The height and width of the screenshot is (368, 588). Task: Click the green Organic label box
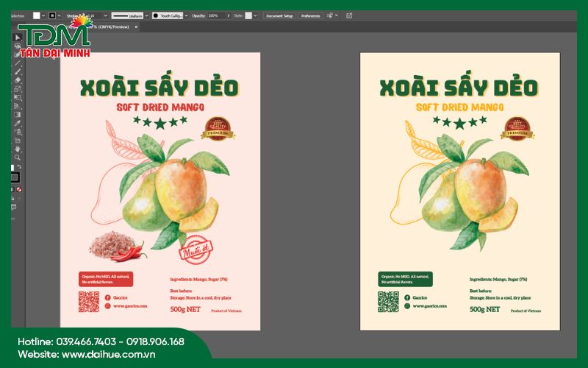[x=406, y=279]
